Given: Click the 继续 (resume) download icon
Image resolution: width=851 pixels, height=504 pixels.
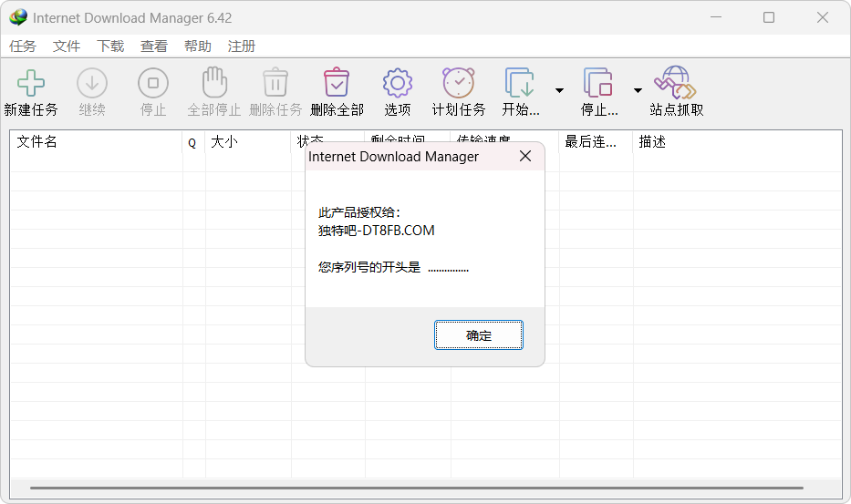Looking at the screenshot, I should point(92,83).
